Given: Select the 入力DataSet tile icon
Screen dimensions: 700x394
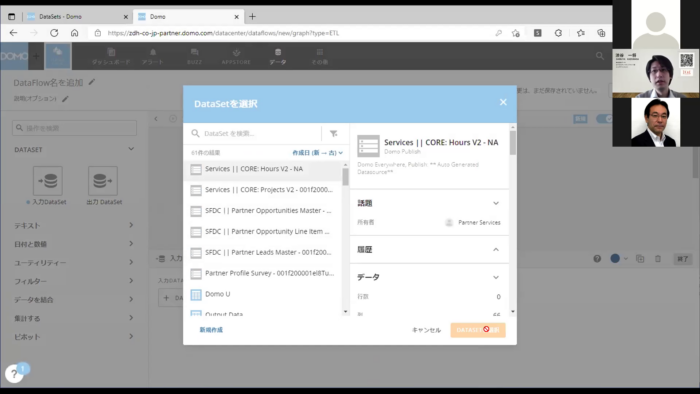Looking at the screenshot, I should tap(48, 181).
